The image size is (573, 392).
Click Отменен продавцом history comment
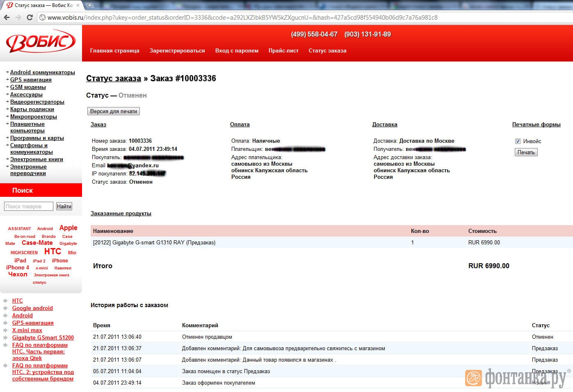click(207, 337)
